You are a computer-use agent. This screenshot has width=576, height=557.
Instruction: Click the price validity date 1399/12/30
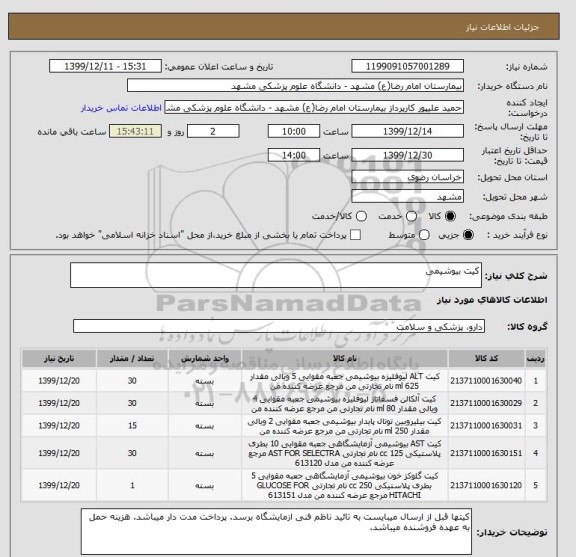(407, 155)
